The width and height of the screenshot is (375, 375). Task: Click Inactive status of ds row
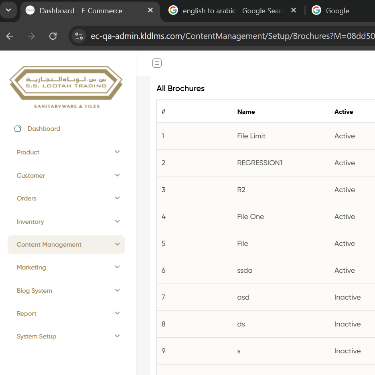click(348, 324)
